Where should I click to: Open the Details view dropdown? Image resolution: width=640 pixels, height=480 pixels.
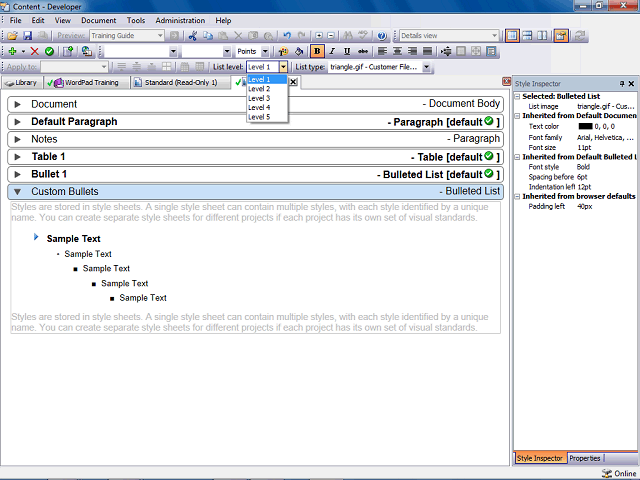(494, 36)
